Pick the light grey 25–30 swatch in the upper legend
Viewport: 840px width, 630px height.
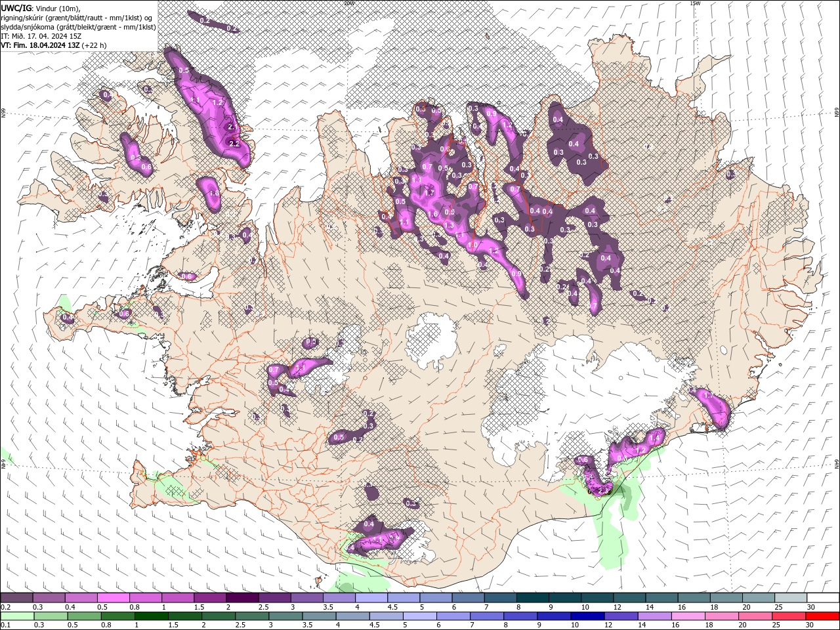tap(790, 597)
